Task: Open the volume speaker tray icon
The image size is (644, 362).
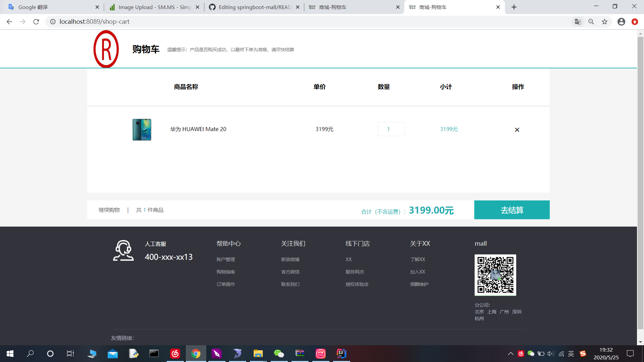Action: click(x=550, y=354)
